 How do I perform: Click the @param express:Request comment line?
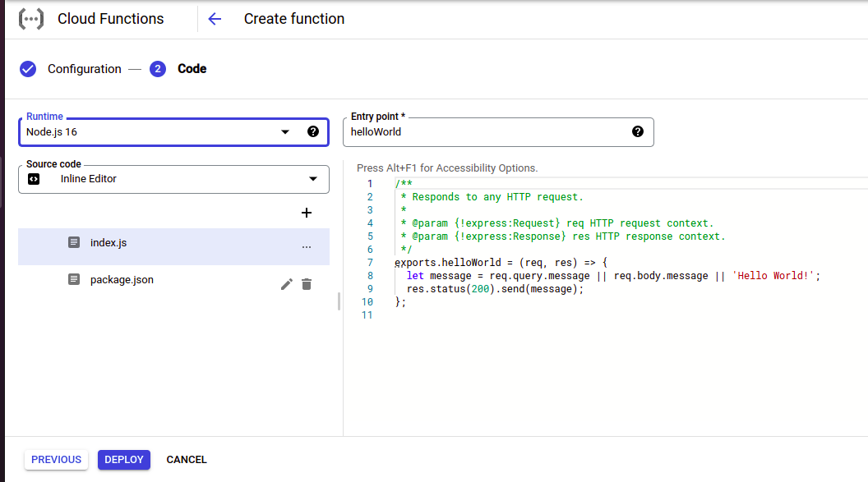557,223
